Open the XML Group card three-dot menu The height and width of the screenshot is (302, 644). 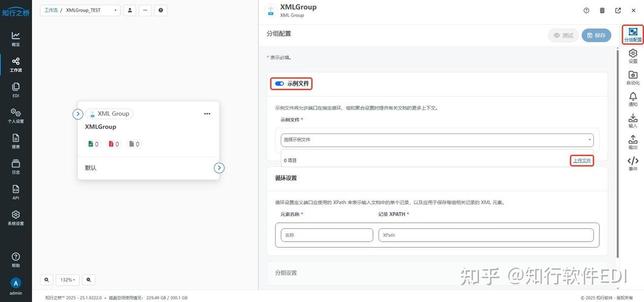(x=207, y=114)
